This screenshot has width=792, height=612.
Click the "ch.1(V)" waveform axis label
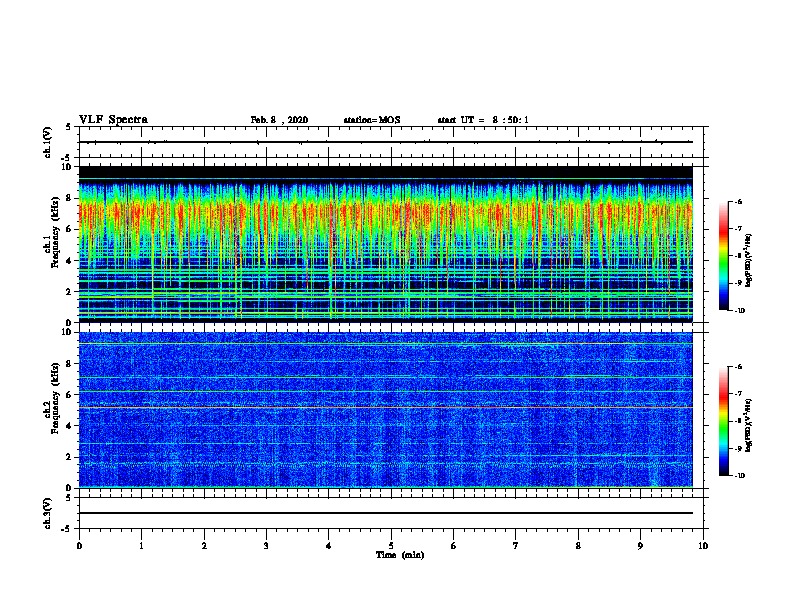click(x=48, y=142)
